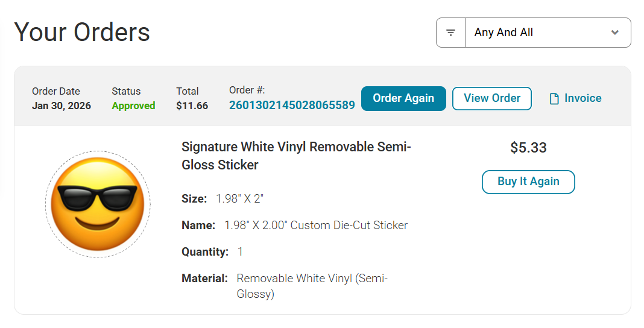This screenshot has width=644, height=328.
Task: Select the sunglasses emoji sticker thumbnail
Action: [x=98, y=204]
